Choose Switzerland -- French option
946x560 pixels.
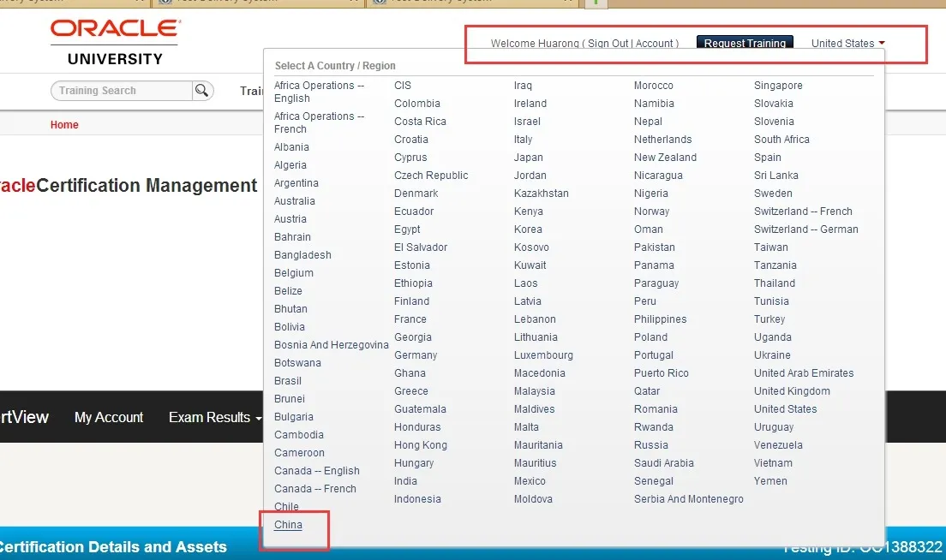click(803, 211)
